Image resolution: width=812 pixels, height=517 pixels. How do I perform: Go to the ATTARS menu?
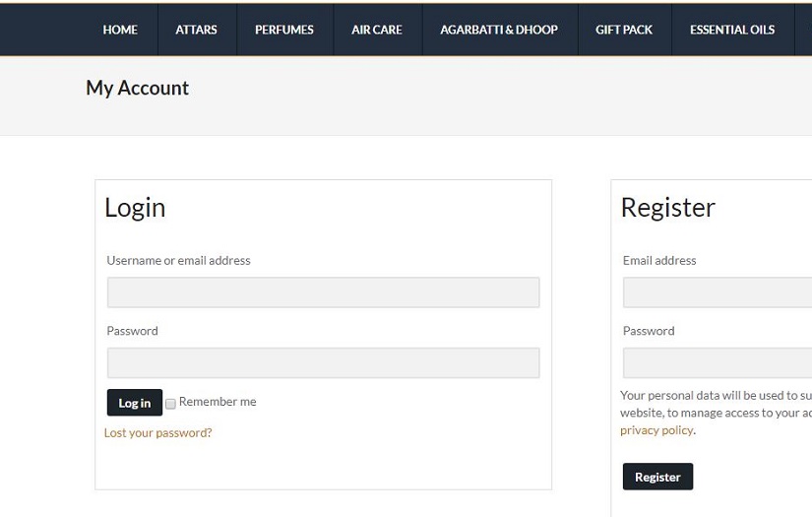click(x=196, y=30)
